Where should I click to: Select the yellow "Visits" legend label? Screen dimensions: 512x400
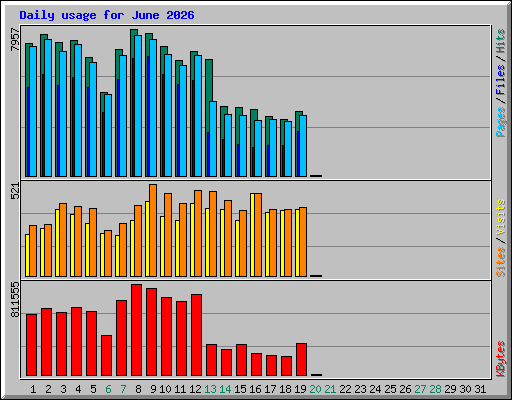coord(500,218)
